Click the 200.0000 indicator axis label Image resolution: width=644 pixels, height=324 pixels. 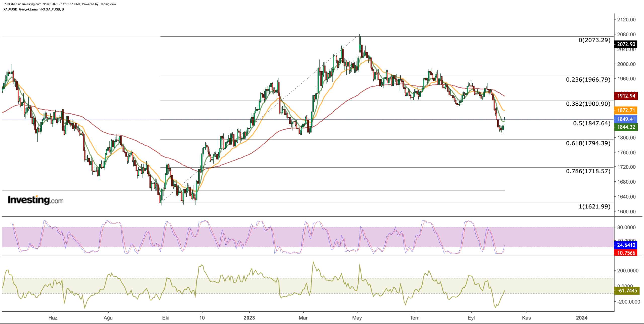[x=628, y=271]
